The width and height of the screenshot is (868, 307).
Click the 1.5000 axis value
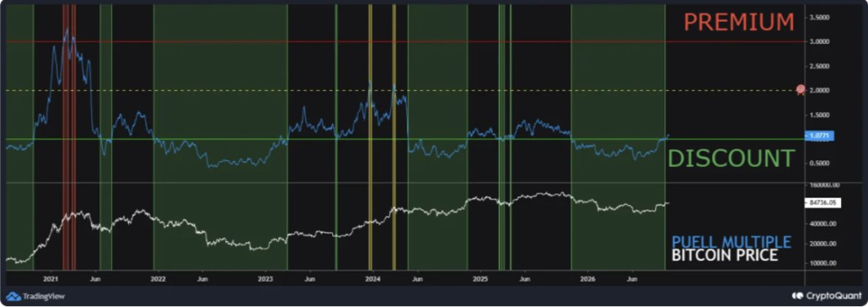[x=819, y=114]
